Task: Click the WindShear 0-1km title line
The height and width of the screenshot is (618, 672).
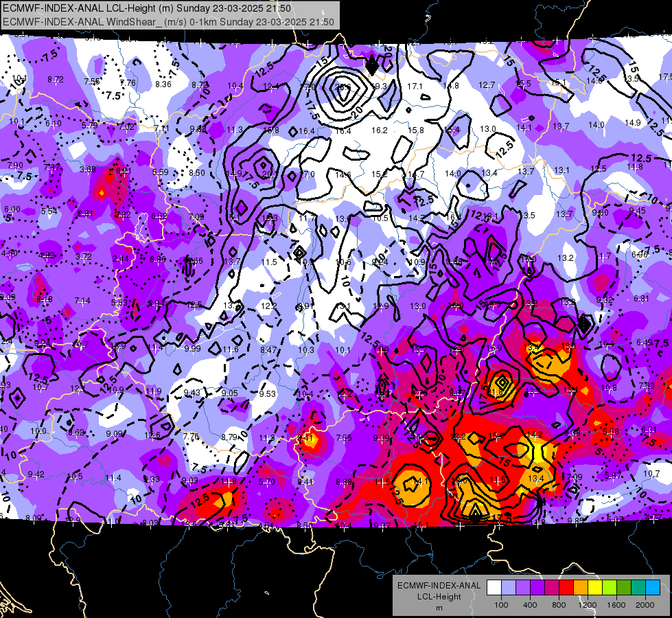Action: [168, 22]
